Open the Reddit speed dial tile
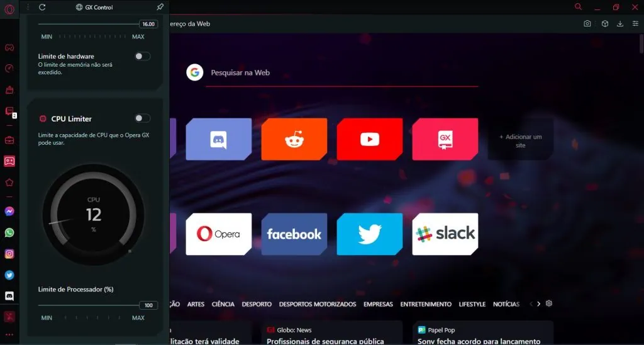 pos(294,139)
